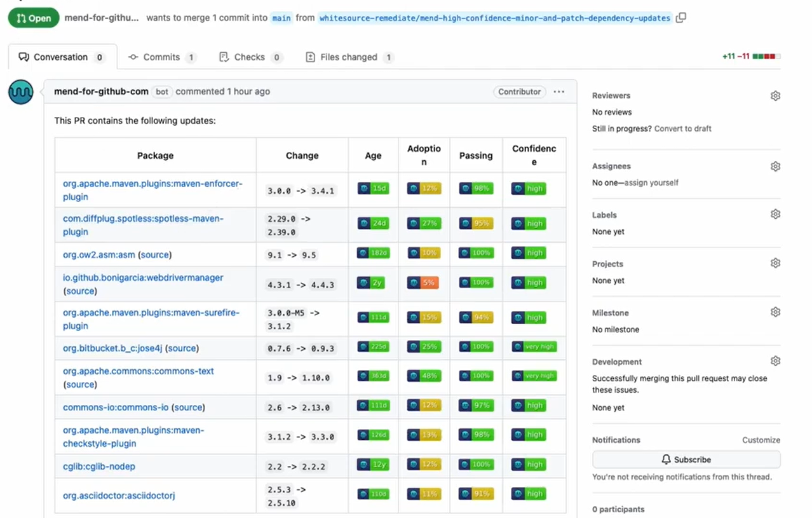Open the maven-surefire-plugin package link
This screenshot has height=518, width=812.
click(151, 319)
